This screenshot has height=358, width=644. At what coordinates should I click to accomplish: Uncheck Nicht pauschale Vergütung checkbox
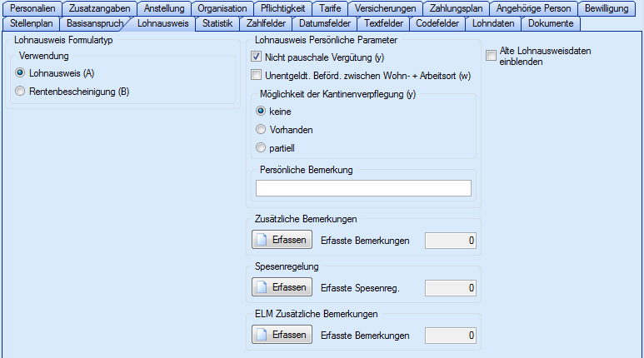click(257, 57)
